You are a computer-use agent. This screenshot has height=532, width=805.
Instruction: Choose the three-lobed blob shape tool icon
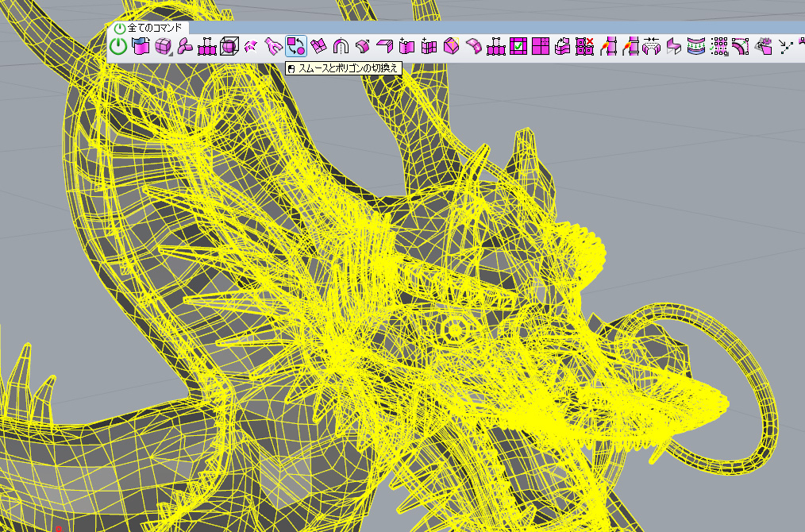[185, 46]
